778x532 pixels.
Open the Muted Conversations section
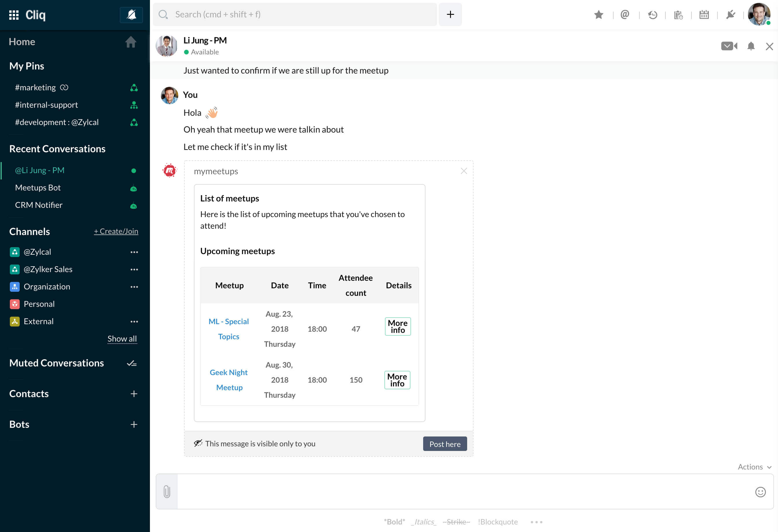coord(56,363)
